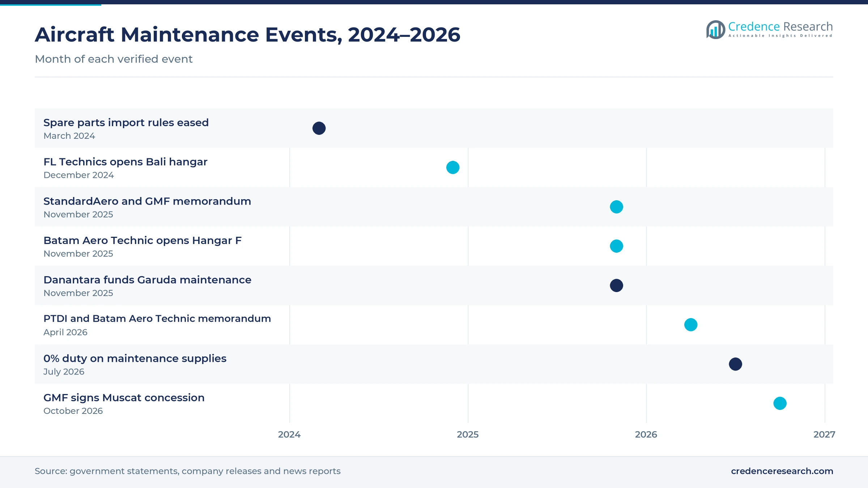Click the 2024 axis label

(x=289, y=435)
